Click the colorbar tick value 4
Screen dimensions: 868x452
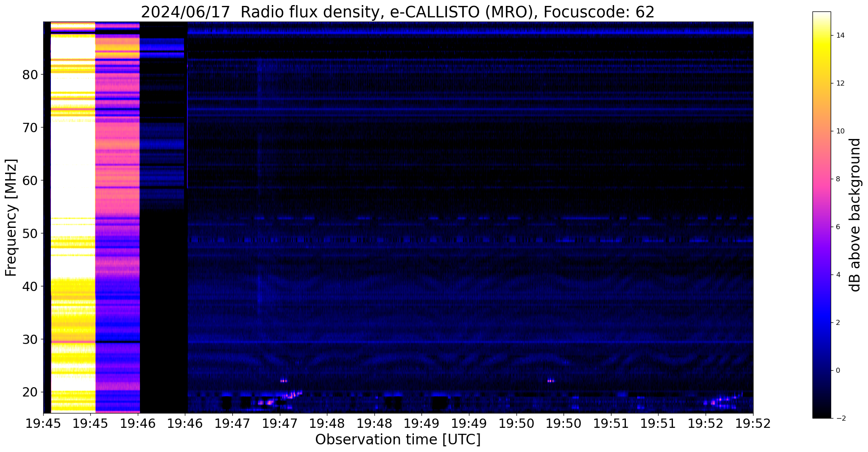pyautogui.click(x=837, y=275)
